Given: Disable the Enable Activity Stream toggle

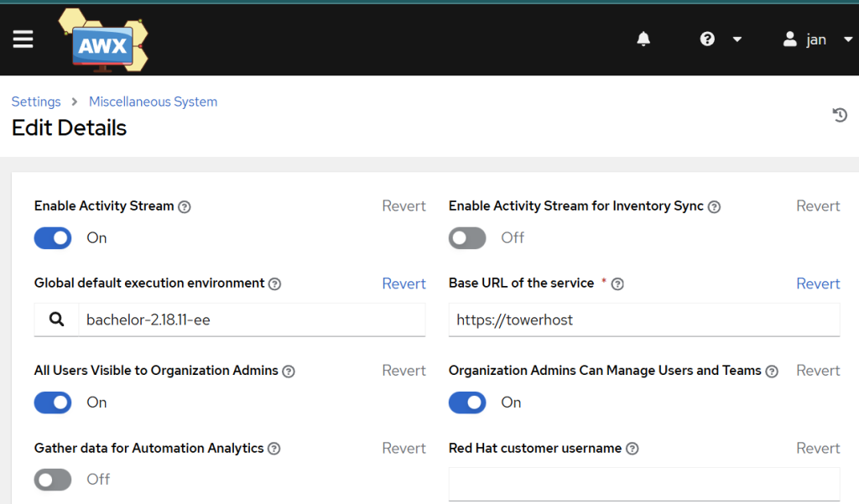Looking at the screenshot, I should pos(52,238).
